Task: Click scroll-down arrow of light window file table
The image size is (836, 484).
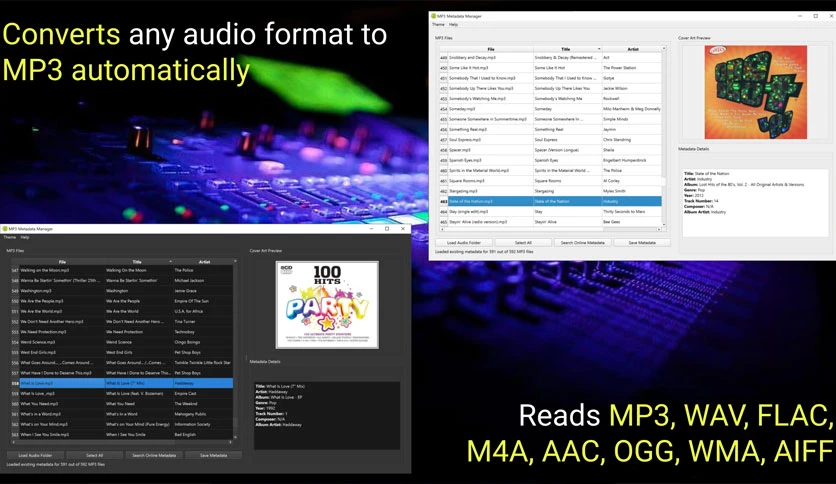Action: click(x=664, y=224)
